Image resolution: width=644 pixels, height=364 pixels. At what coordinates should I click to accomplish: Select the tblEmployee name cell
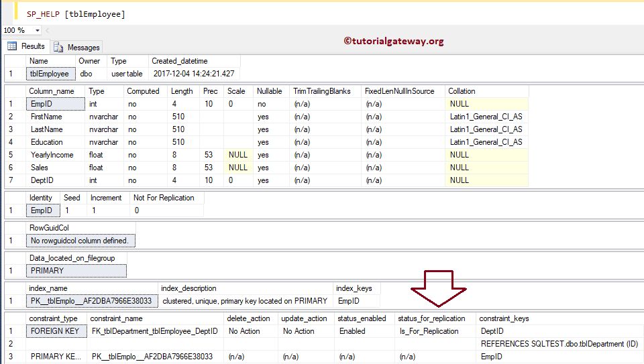click(51, 74)
